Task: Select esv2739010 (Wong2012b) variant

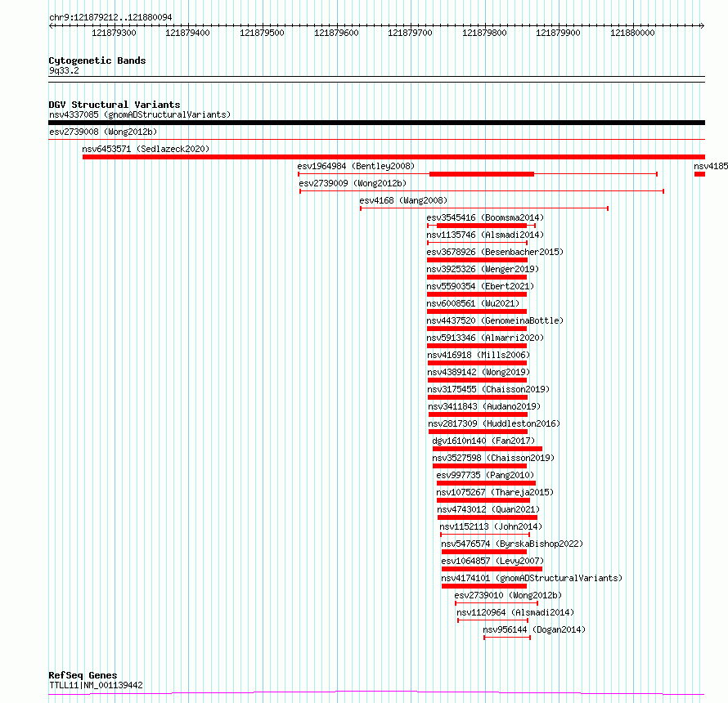Action: tap(508, 595)
